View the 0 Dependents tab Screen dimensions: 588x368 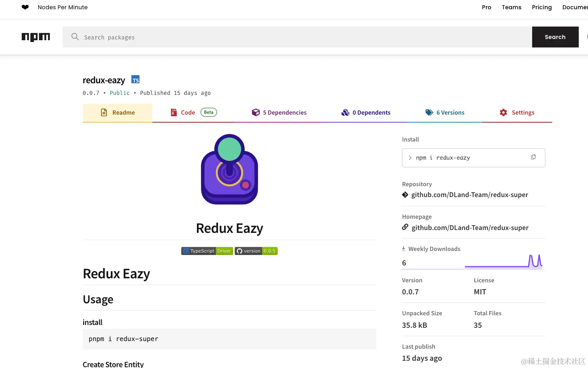tap(366, 113)
